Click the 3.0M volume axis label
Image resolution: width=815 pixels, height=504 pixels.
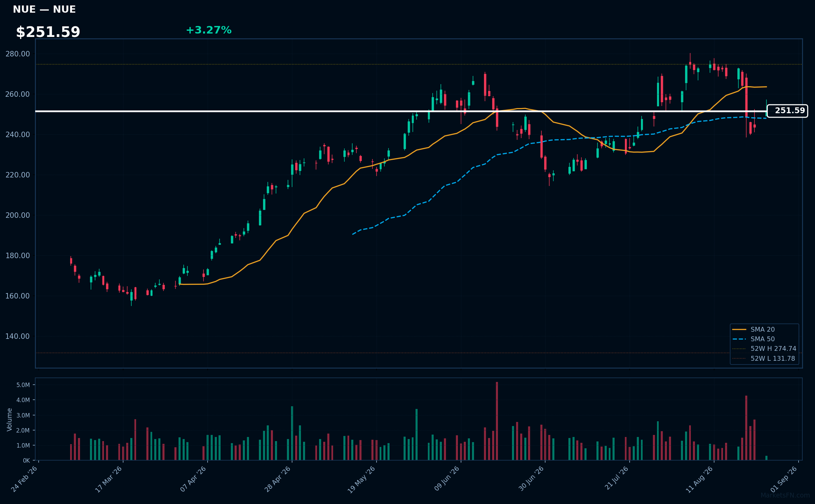23,415
